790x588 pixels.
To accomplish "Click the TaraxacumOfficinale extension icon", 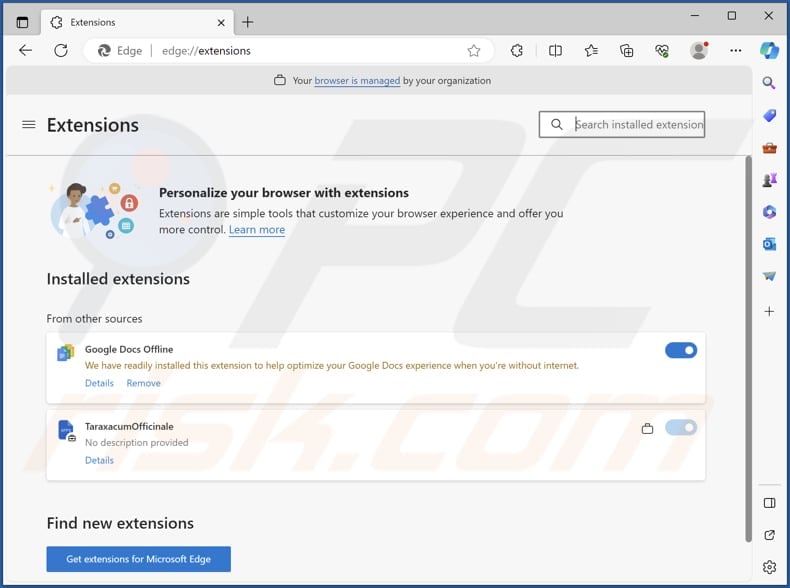I will [67, 430].
